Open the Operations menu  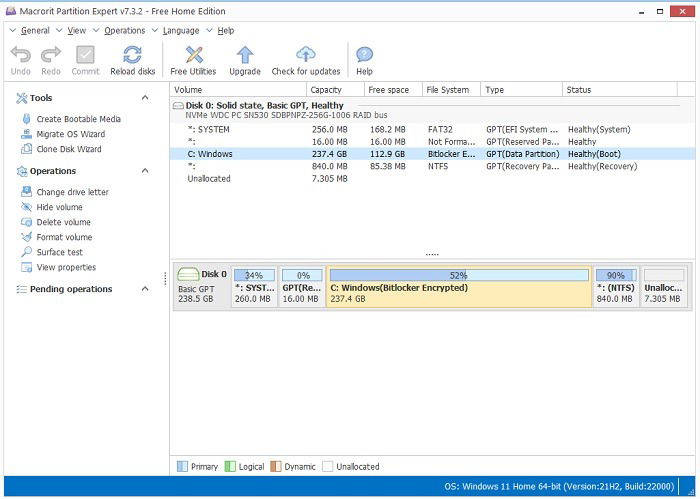(x=125, y=30)
